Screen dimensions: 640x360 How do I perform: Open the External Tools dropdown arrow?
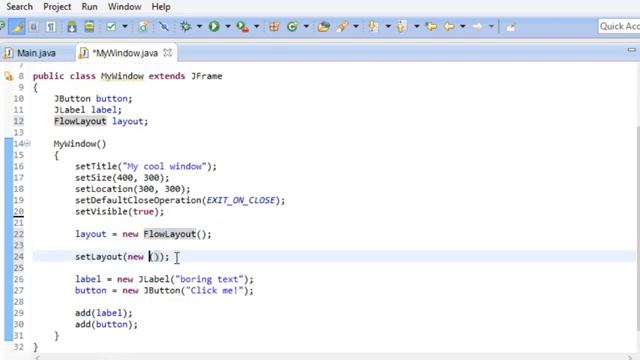point(256,27)
